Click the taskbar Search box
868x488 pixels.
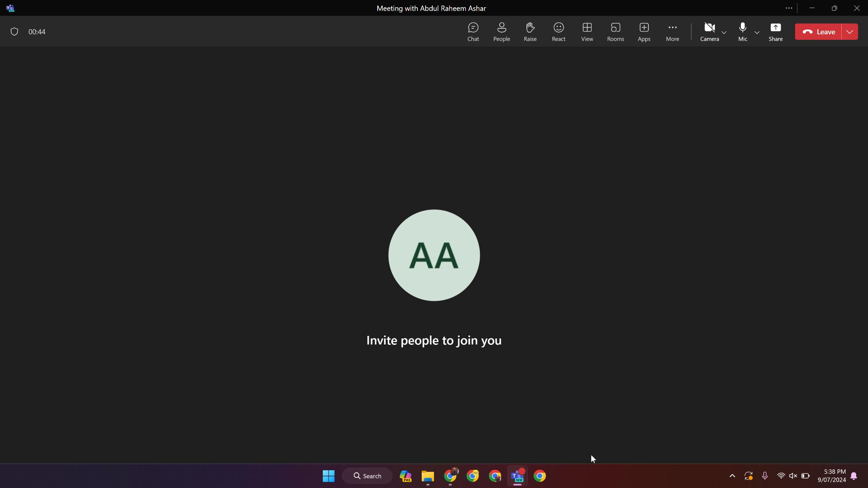pyautogui.click(x=367, y=476)
